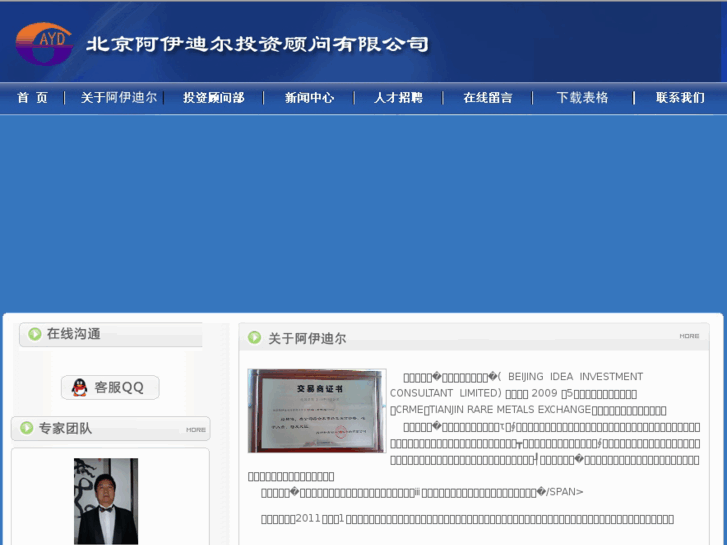
Task: Click the green arrow icon beside 关于阿伊迪尔 heading
Action: pyautogui.click(x=255, y=337)
